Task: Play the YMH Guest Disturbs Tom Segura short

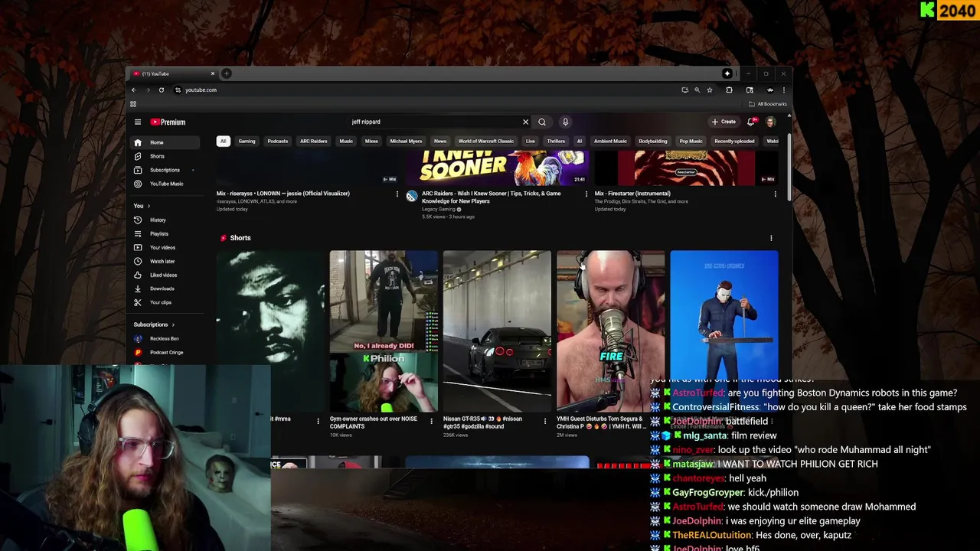Action: [610, 331]
